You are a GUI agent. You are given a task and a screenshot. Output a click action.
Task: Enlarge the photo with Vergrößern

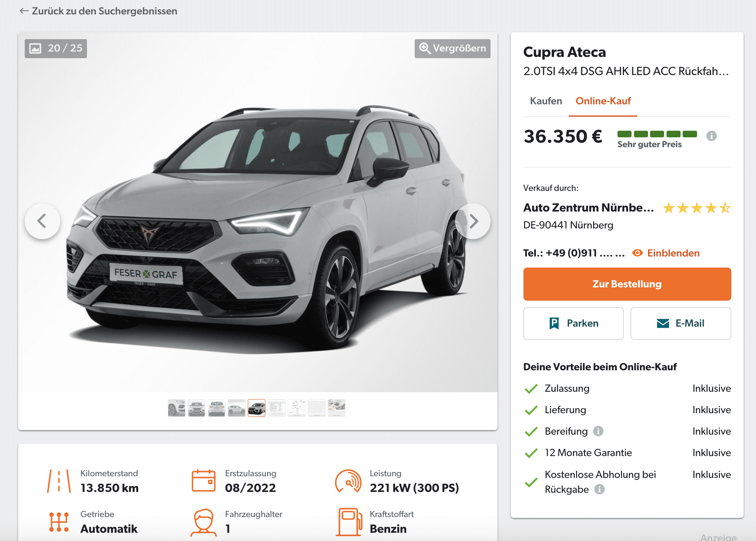point(452,48)
